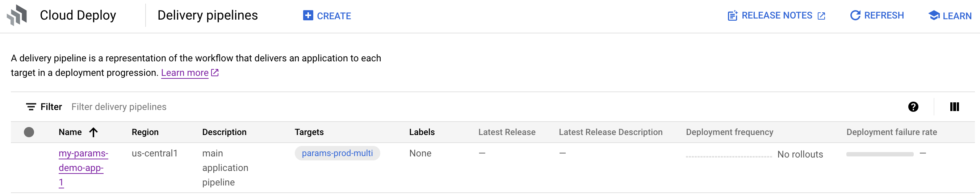
Task: Toggle sort arrow next to Name column
Action: (93, 132)
